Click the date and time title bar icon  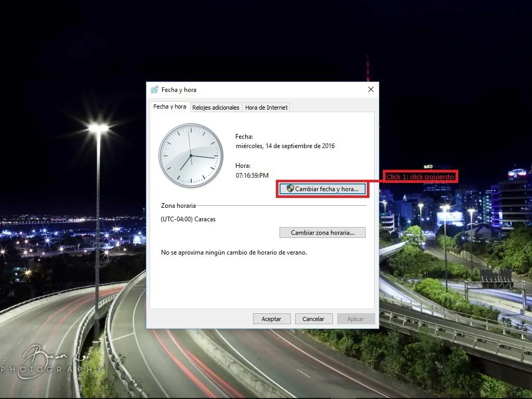point(155,89)
